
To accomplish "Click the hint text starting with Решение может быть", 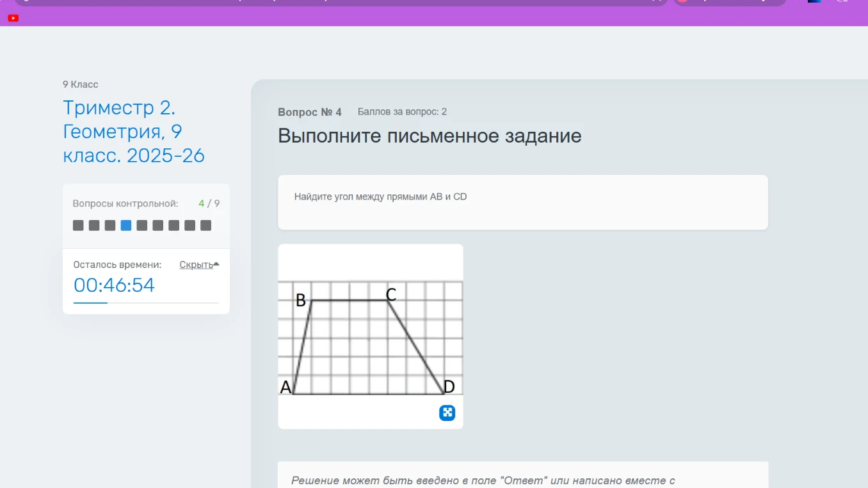I will click(x=483, y=480).
